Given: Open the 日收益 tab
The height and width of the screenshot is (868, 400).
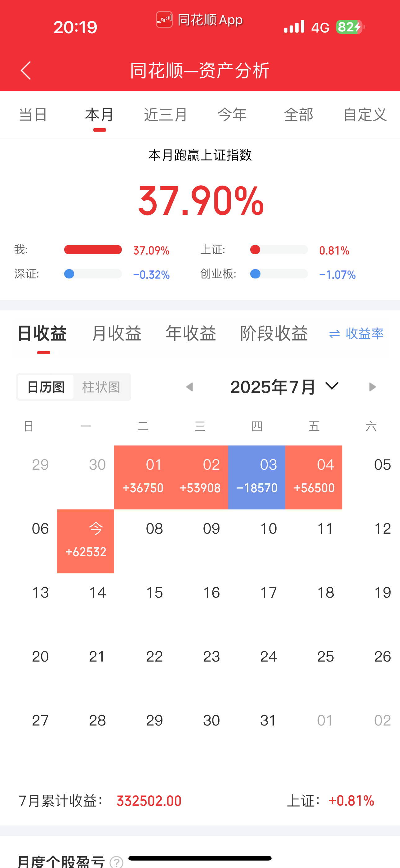Looking at the screenshot, I should click(x=42, y=334).
